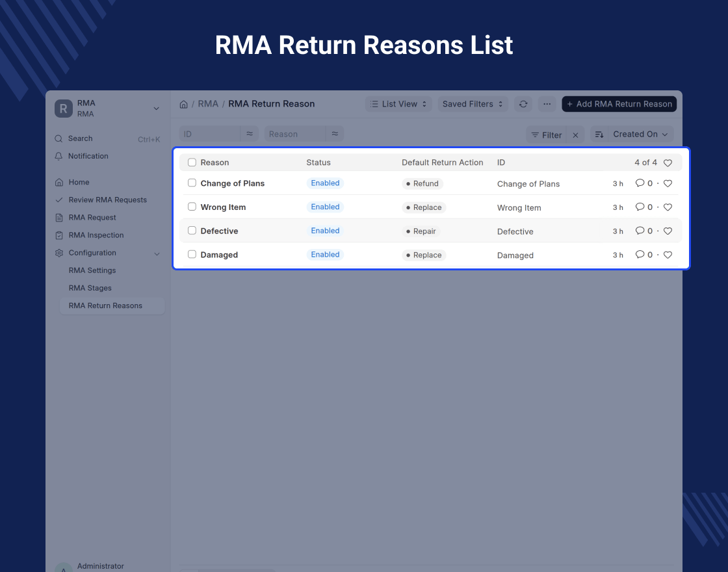
Task: Like the Damaged row
Action: click(x=668, y=255)
